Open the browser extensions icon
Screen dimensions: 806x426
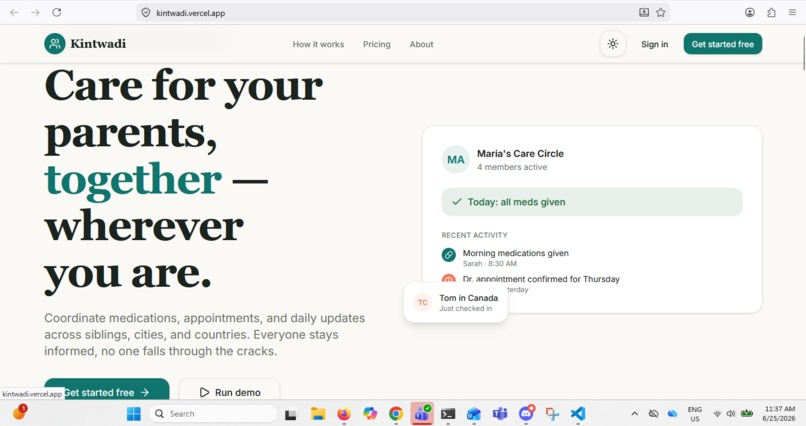pyautogui.click(x=772, y=12)
